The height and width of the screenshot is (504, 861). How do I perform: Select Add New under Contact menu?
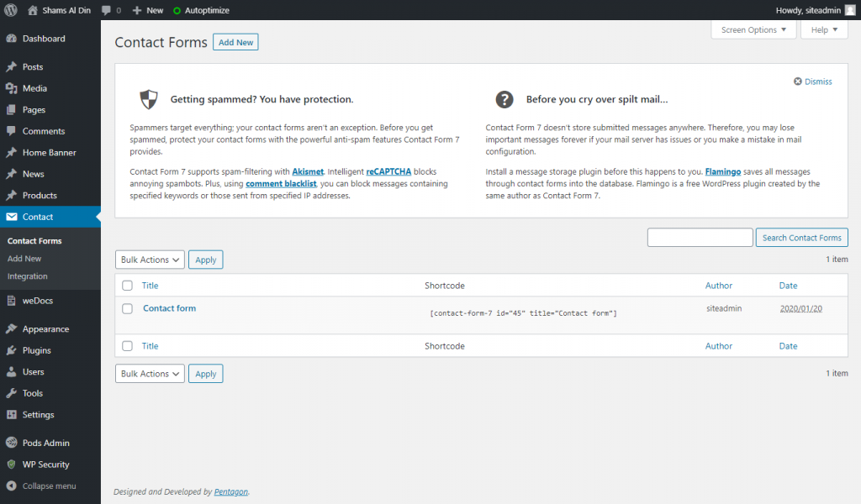tap(24, 259)
